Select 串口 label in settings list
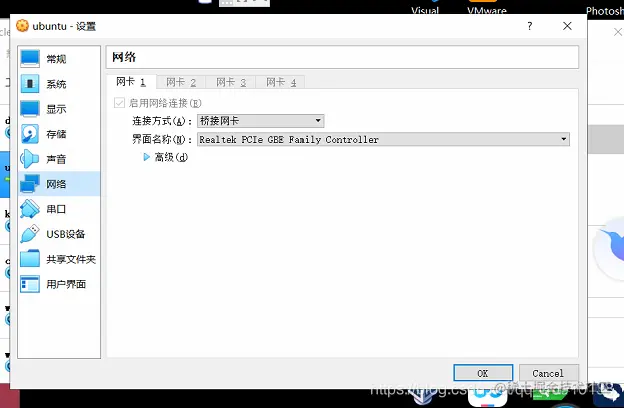The height and width of the screenshot is (408, 624). pyautogui.click(x=56, y=209)
